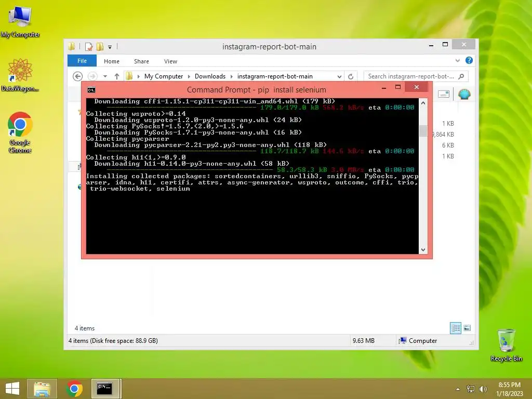
Task: Minimize the instagram-report-bot-main Explorer window
Action: (431, 45)
